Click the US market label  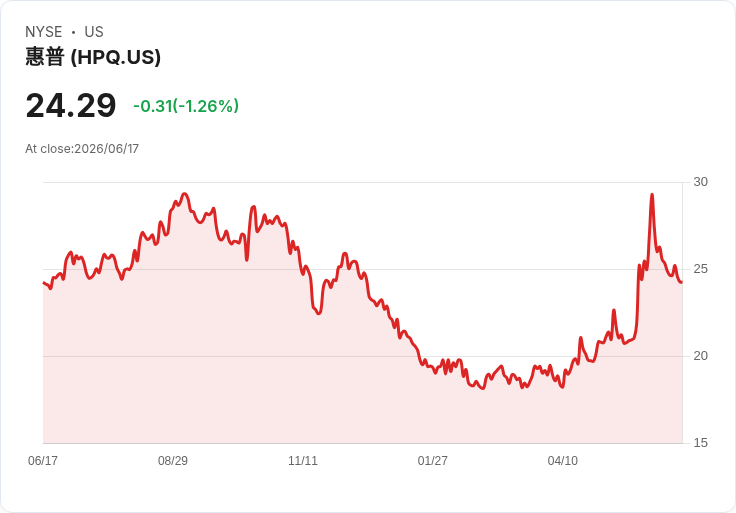(x=94, y=32)
